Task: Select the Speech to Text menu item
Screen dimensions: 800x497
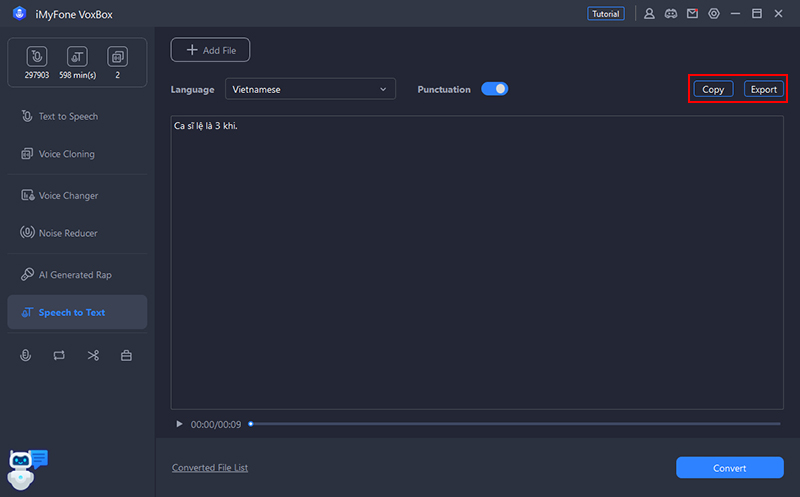Action: point(77,312)
